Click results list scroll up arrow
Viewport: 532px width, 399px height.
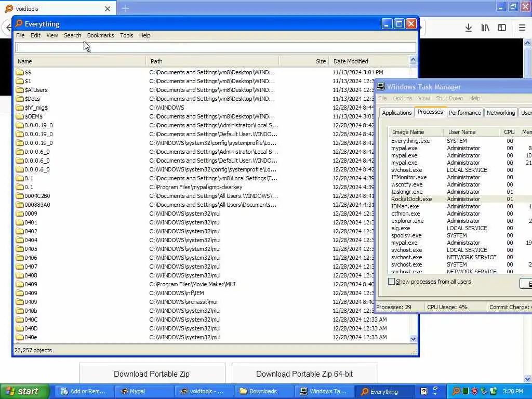[413, 60]
